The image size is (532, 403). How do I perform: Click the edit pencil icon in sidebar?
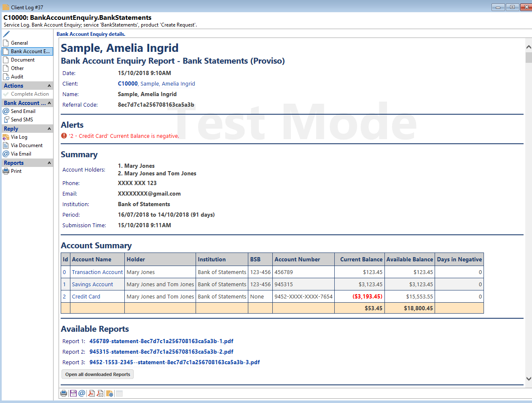[x=6, y=34]
